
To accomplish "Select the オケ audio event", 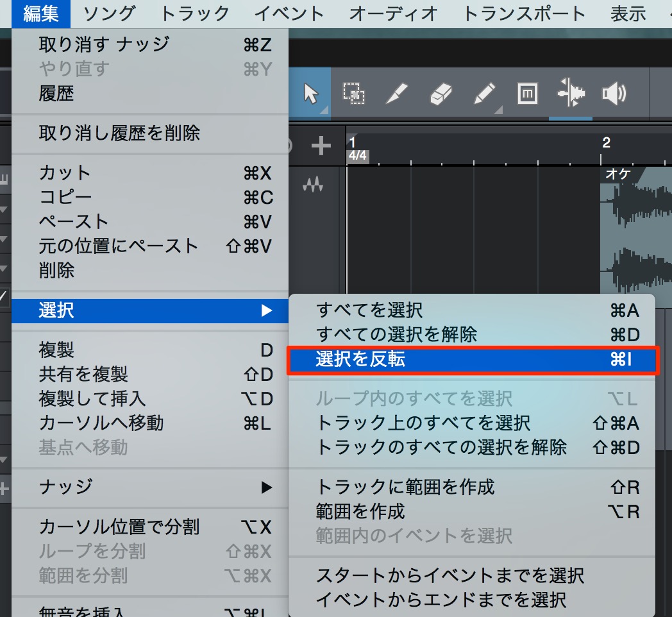I will pyautogui.click(x=636, y=231).
